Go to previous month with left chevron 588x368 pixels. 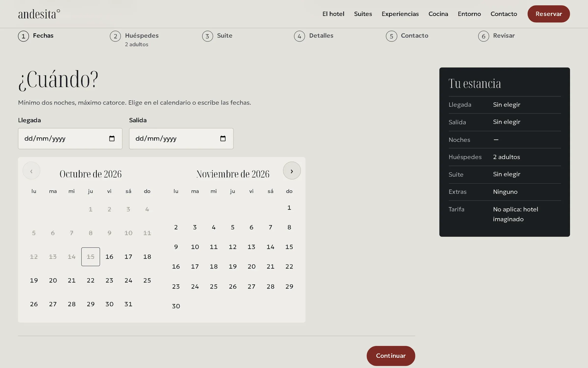[31, 171]
